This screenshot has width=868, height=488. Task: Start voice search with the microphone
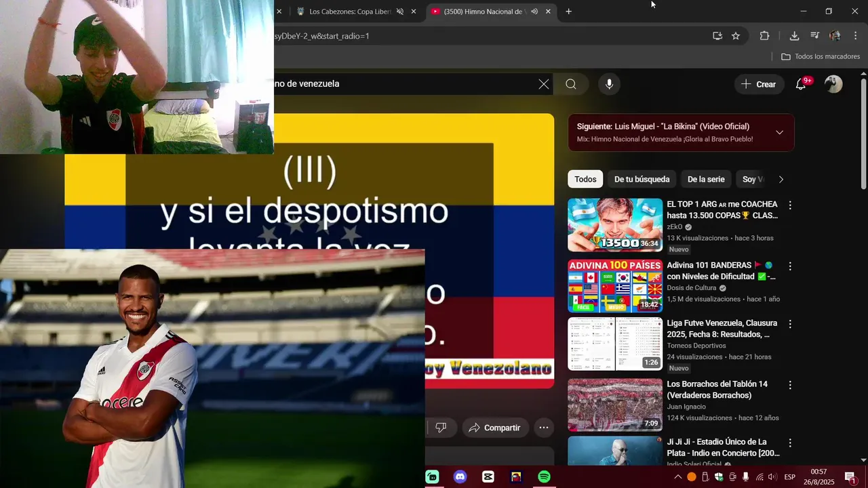(x=609, y=84)
